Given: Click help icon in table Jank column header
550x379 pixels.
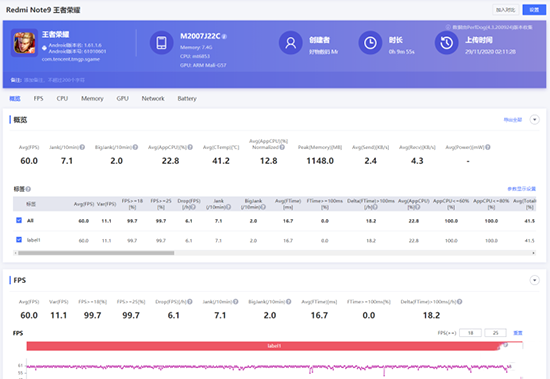Looking at the screenshot, I should (x=228, y=207).
